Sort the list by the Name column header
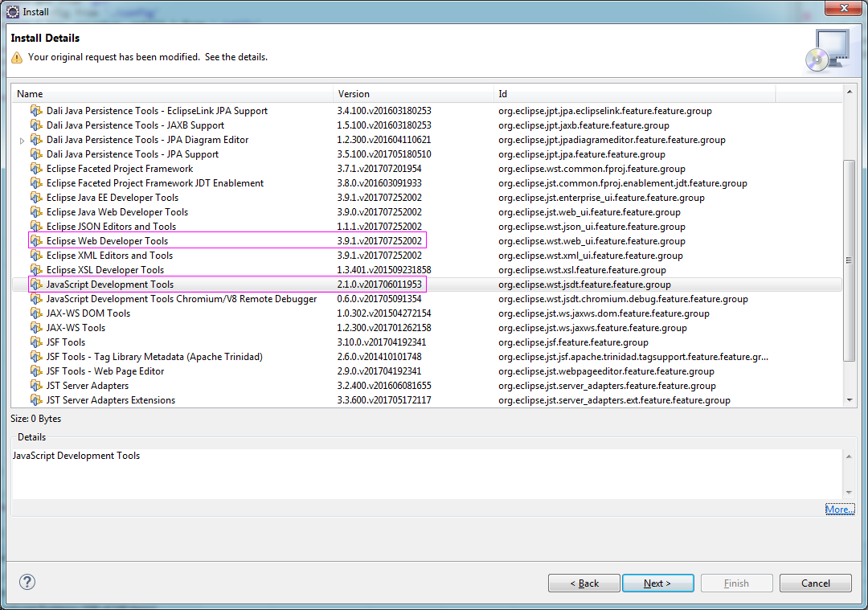The image size is (868, 610). (x=172, y=94)
